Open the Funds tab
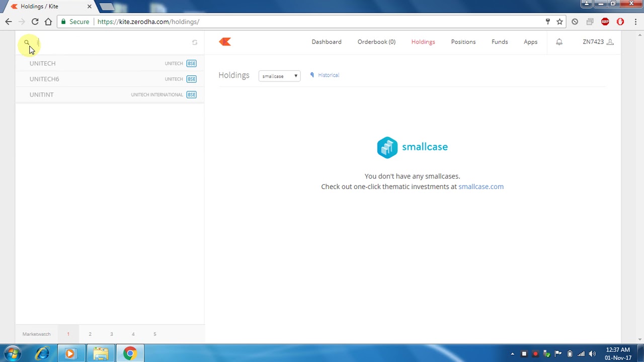Screen dimensions: 644x362 [x=500, y=42]
